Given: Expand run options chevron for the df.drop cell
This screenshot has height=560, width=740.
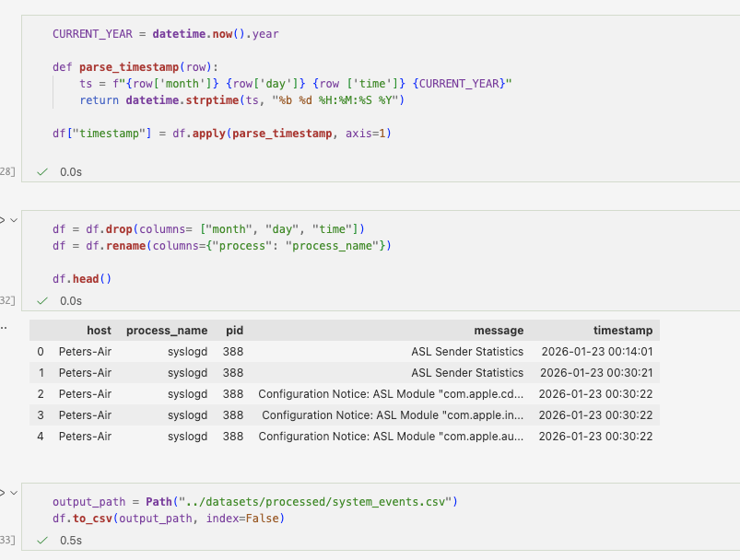Looking at the screenshot, I should 12,220.
